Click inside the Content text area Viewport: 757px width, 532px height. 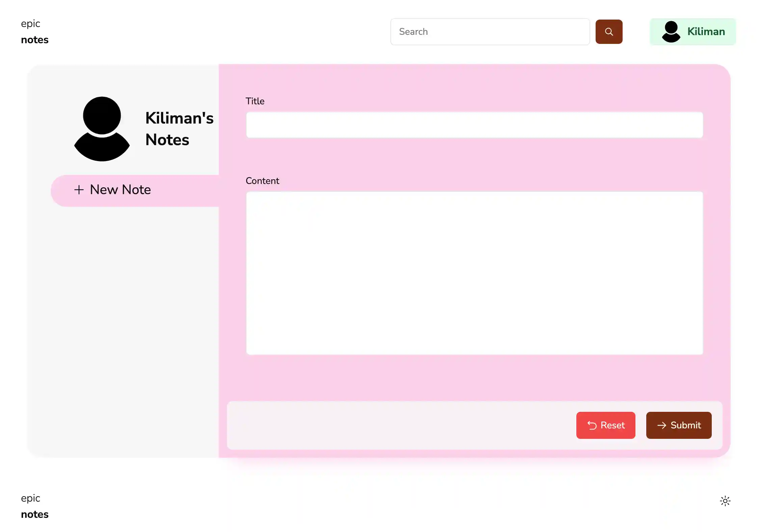coord(474,273)
